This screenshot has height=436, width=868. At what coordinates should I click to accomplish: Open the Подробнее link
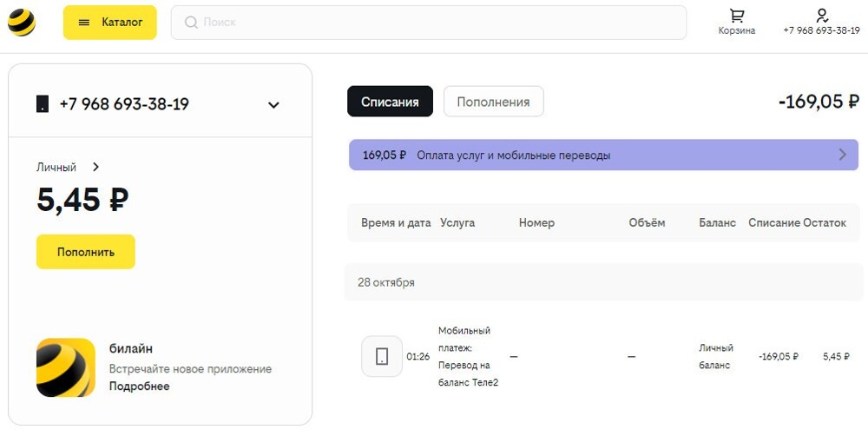[139, 386]
